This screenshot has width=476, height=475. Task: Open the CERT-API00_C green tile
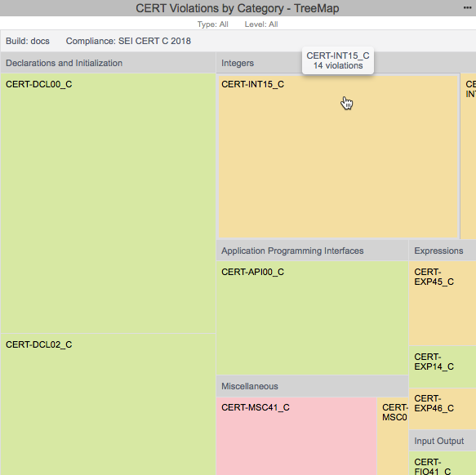click(x=312, y=317)
